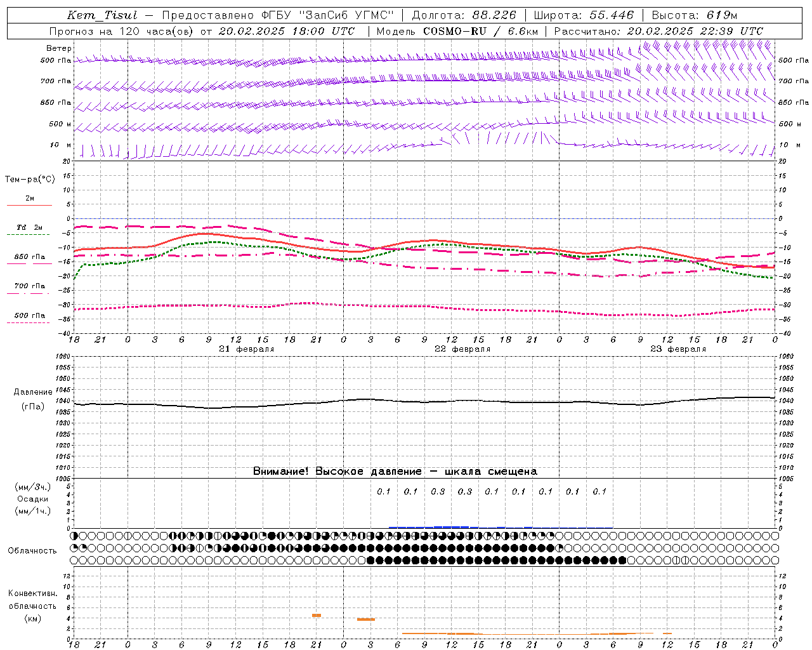Select the "Тем-ра(°C)" temperature axis label
The height and width of the screenshot is (650, 812).
[30, 180]
